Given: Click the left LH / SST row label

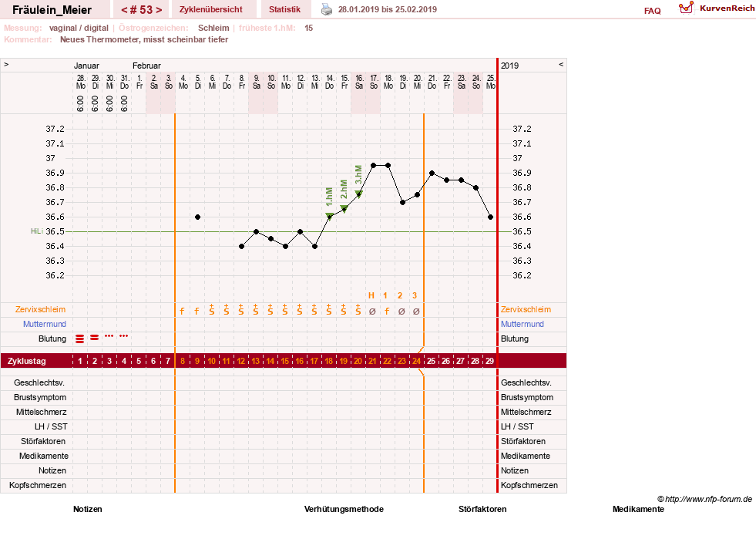Looking at the screenshot, I should coord(51,426).
